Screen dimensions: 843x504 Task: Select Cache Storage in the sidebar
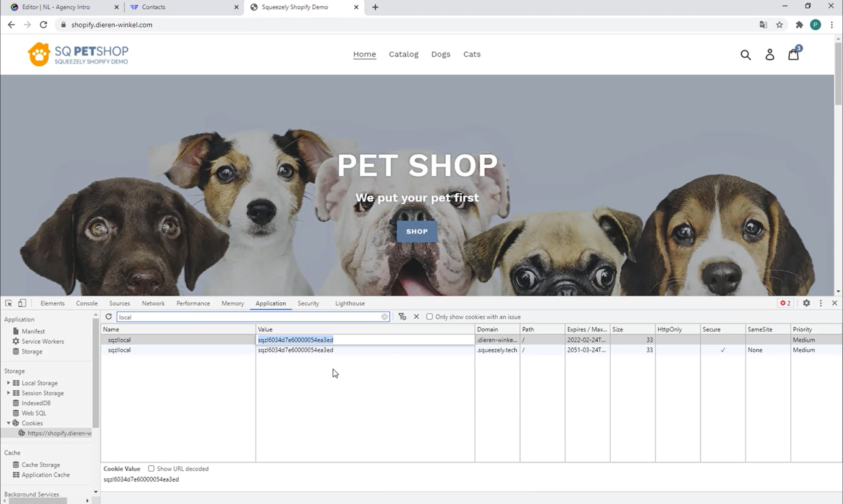(x=40, y=465)
